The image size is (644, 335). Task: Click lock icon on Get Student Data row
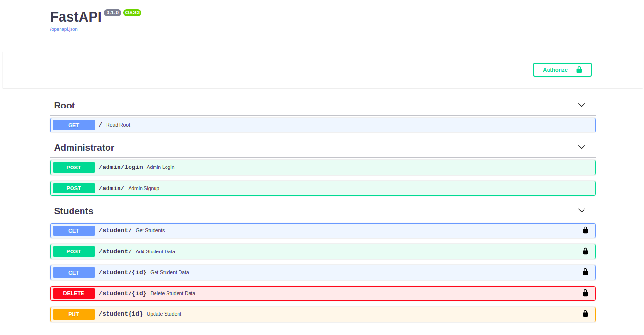click(585, 272)
